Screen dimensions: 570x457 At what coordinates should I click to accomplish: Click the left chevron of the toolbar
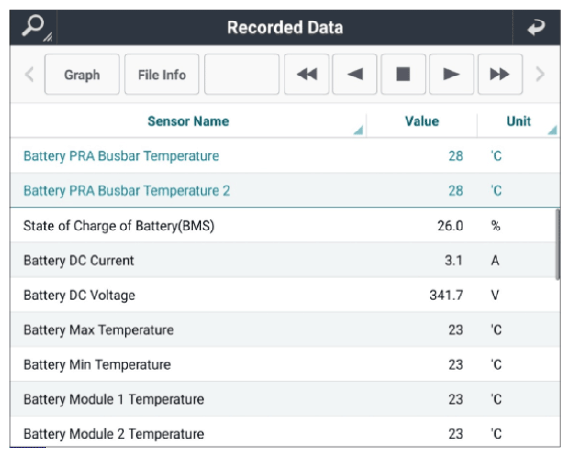[x=29, y=75]
